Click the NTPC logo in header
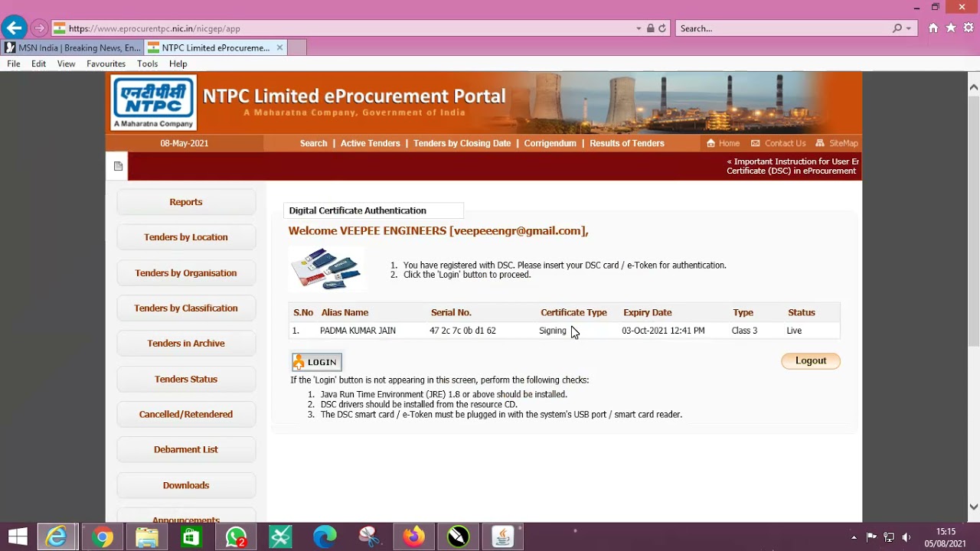 tap(154, 103)
